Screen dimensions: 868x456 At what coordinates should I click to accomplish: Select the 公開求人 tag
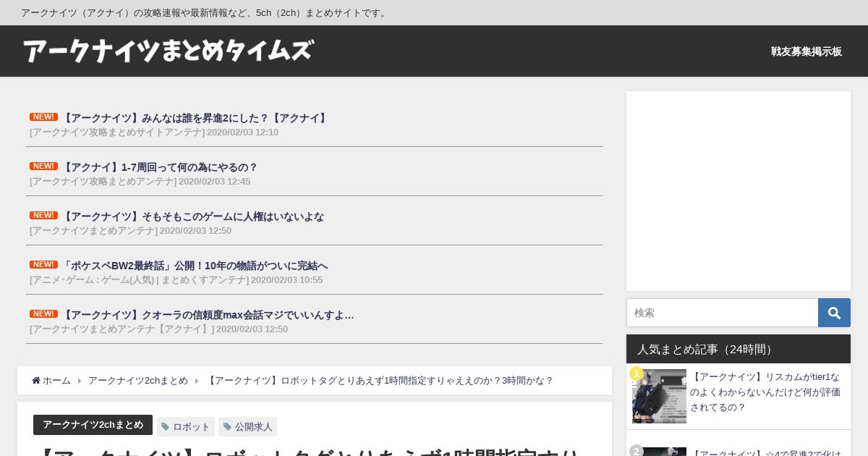(247, 427)
